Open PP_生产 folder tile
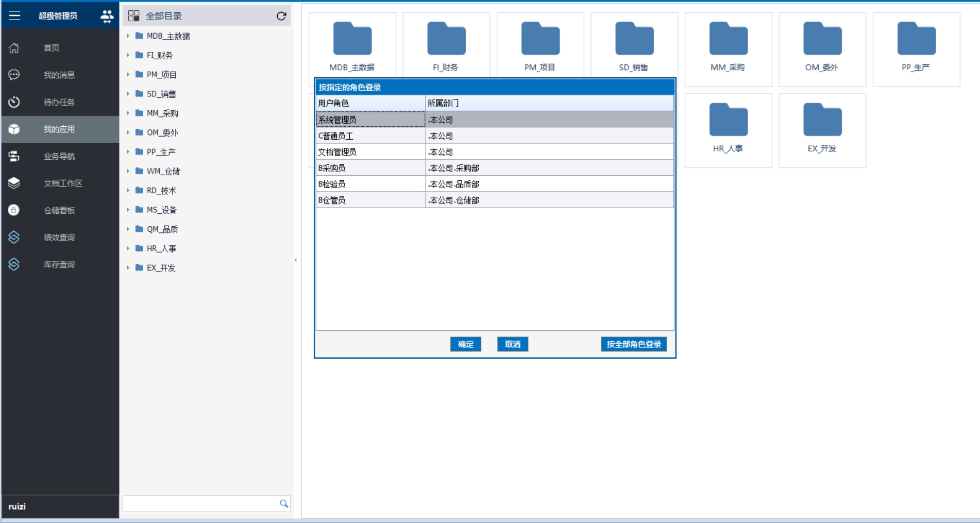This screenshot has width=980, height=523. click(916, 49)
